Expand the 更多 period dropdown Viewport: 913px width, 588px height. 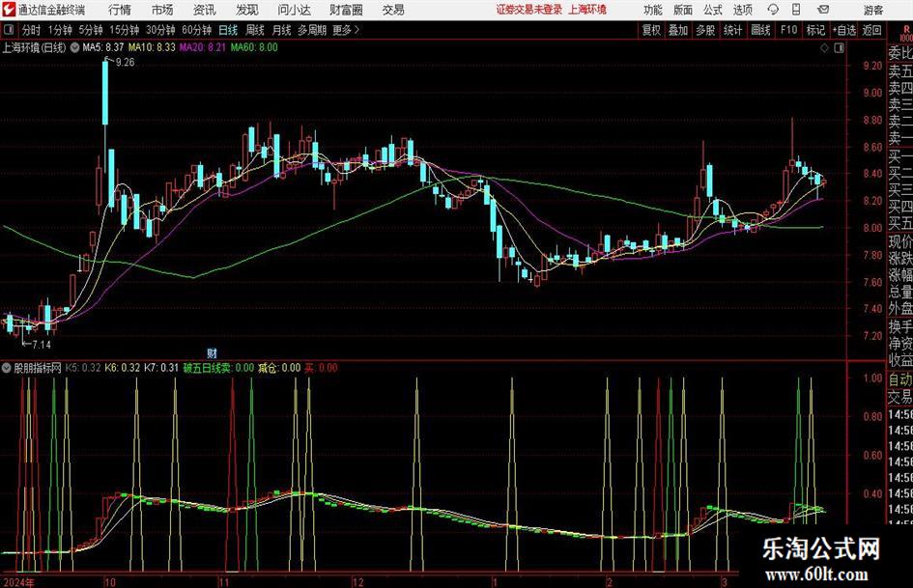click(x=346, y=30)
